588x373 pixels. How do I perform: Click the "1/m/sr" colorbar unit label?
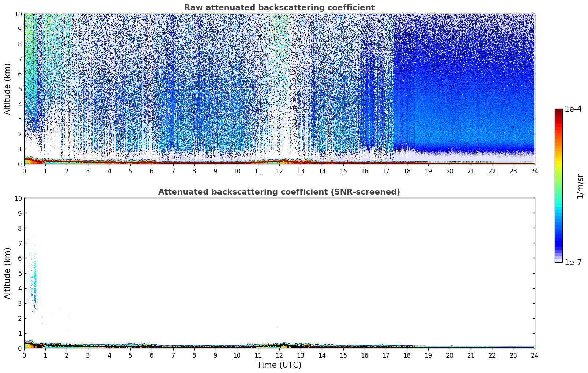pyautogui.click(x=580, y=186)
